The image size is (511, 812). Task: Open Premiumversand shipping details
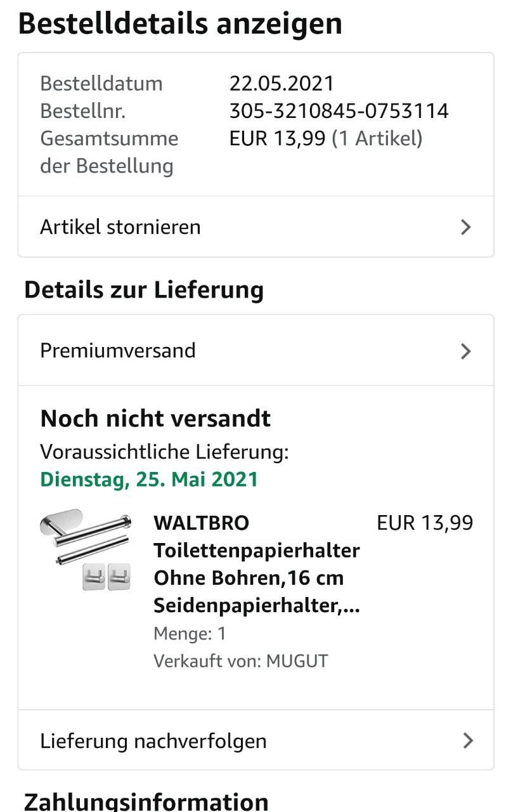coord(256,350)
